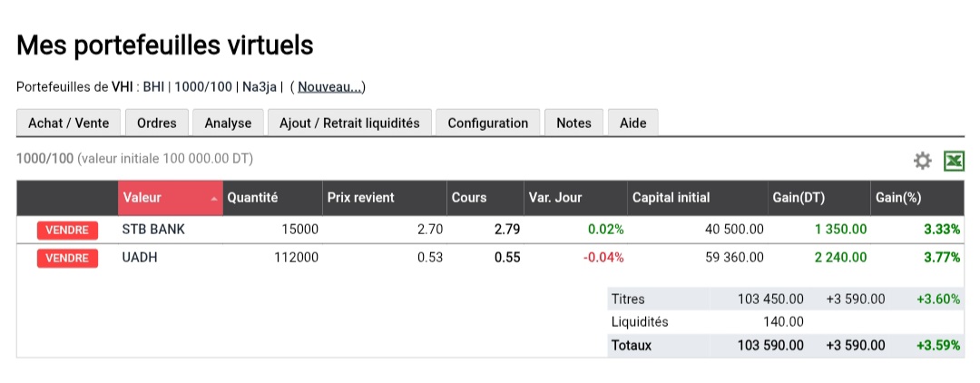Open the gear settings icon
Image resolution: width=980 pixels, height=383 pixels.
923,162
